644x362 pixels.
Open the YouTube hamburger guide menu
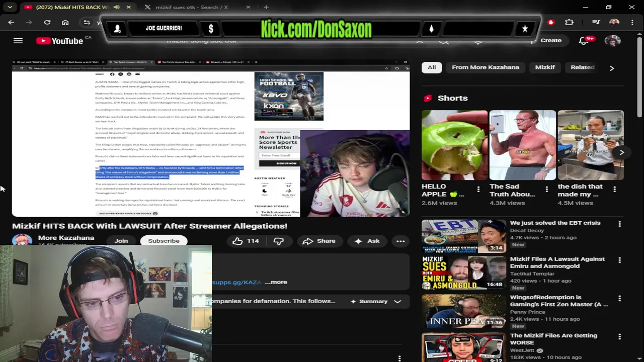[18, 41]
